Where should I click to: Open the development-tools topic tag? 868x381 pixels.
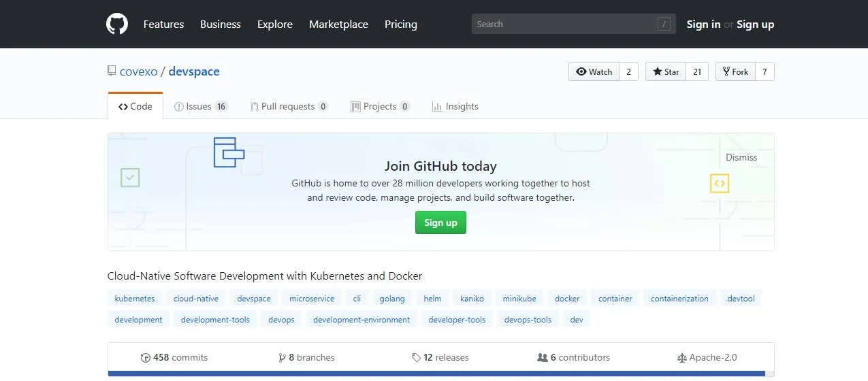[x=215, y=319]
